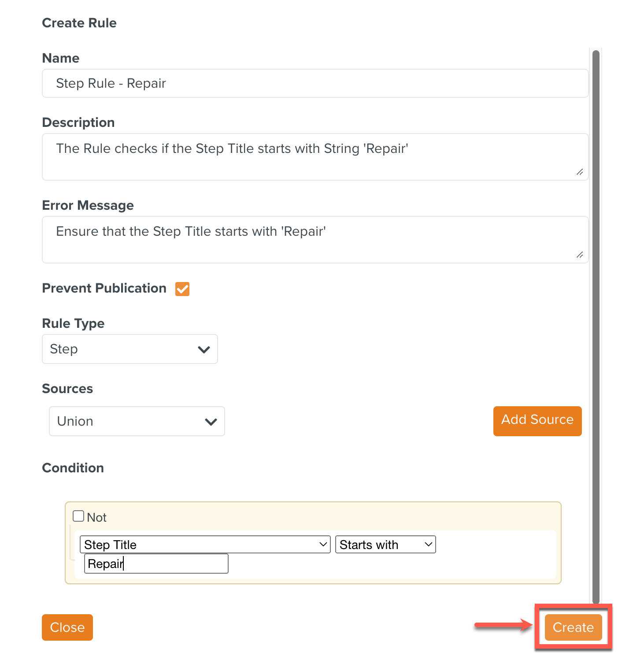Click the Error Message field resize handle
Screen dimensions: 644x653
(x=580, y=255)
